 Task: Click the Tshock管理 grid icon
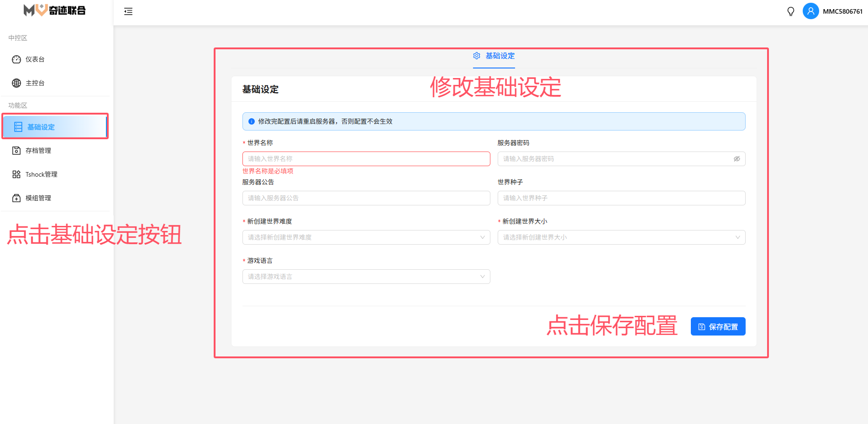(x=16, y=174)
